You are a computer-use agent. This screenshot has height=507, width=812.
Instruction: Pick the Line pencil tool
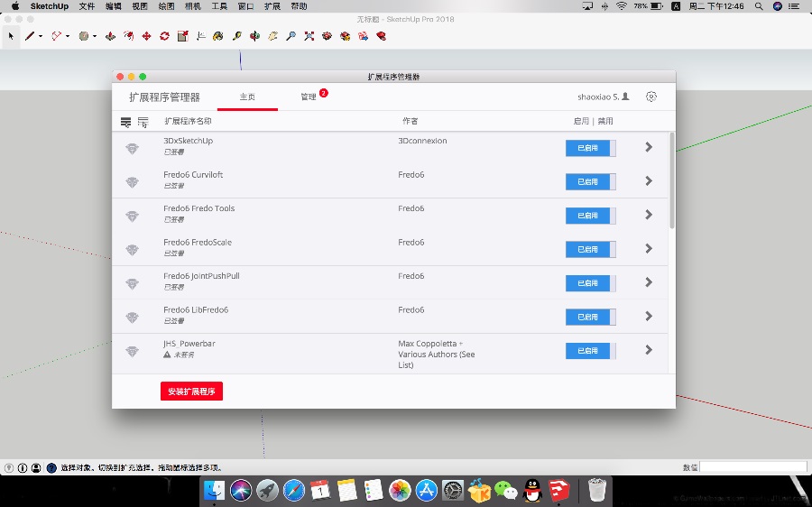30,36
